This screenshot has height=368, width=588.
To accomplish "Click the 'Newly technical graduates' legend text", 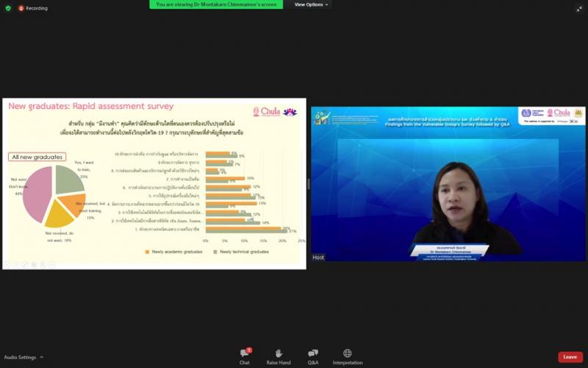I will 244,252.
